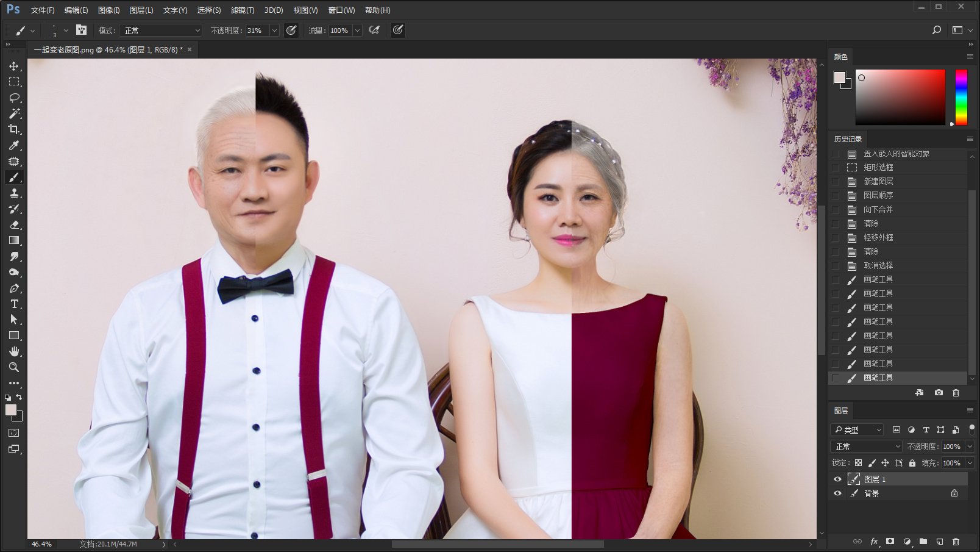Select the 向下合并 history state
Screen dimensions: 980x552
click(x=878, y=209)
